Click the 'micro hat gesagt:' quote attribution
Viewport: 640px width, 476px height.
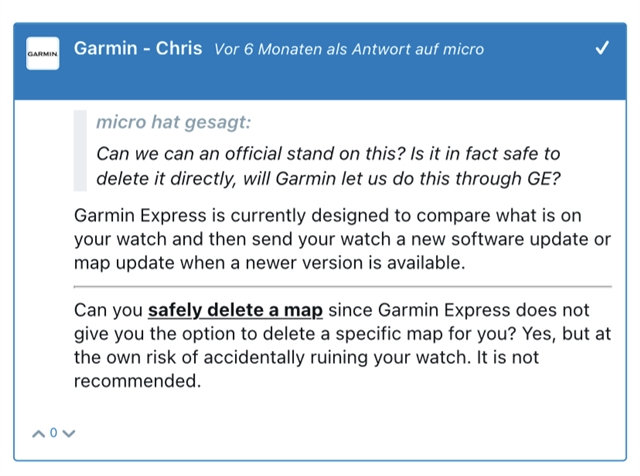click(173, 122)
